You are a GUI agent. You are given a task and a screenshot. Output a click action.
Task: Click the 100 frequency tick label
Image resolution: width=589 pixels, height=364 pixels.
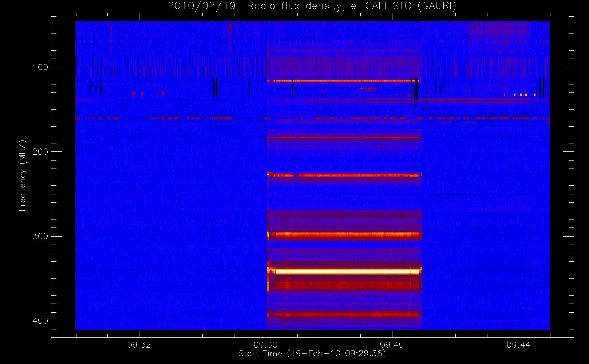tap(40, 67)
